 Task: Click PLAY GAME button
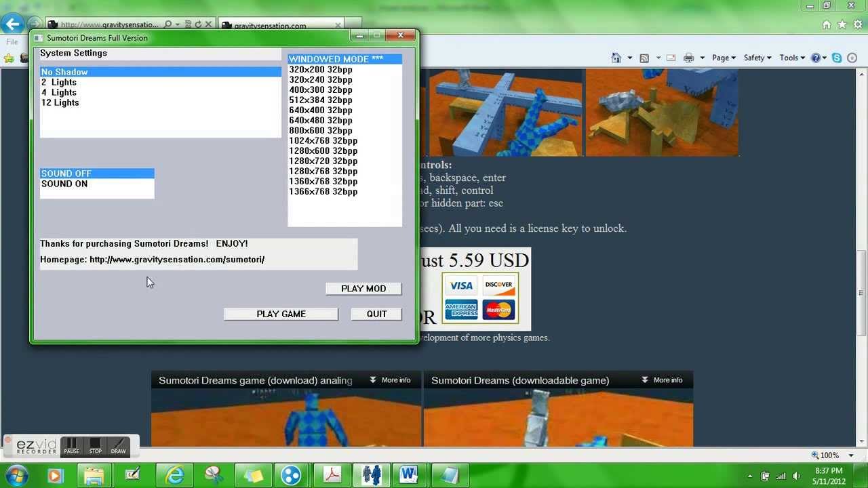281,314
